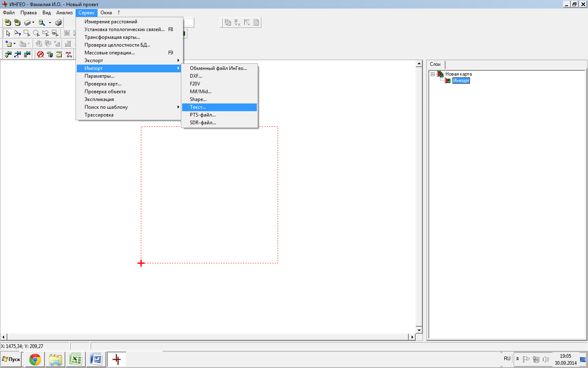Expand the Поиск по шаблону submenu
Screen dimensions: 588x368
click(129, 107)
